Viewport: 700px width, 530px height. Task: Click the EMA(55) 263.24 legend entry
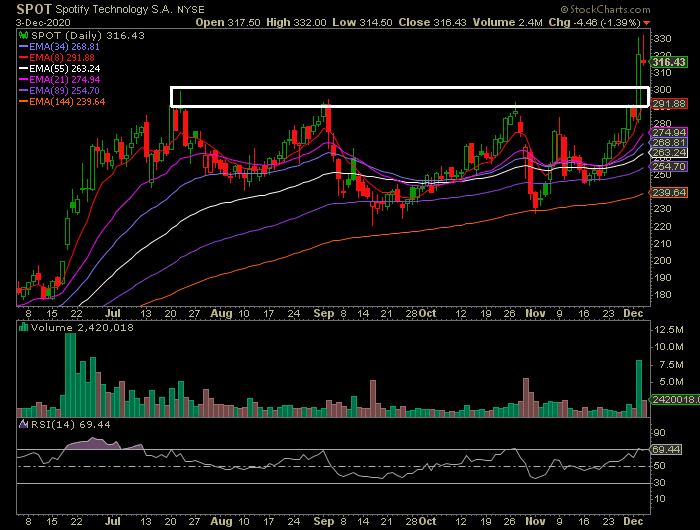point(65,69)
